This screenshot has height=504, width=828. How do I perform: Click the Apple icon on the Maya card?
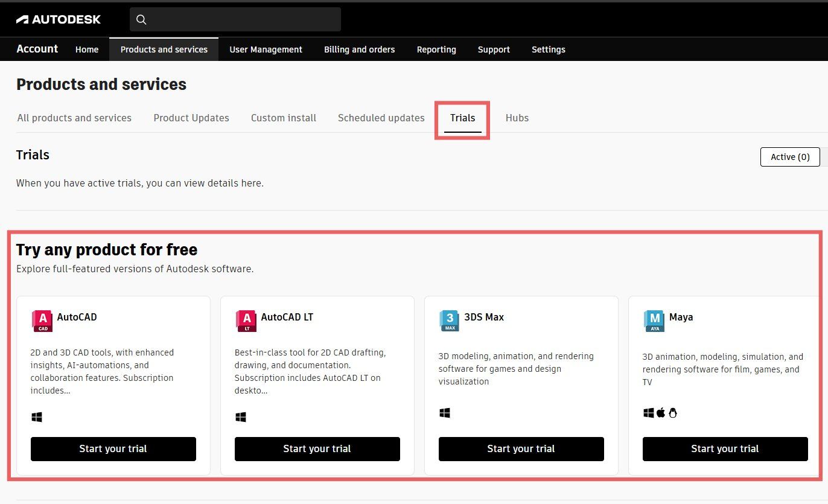661,413
